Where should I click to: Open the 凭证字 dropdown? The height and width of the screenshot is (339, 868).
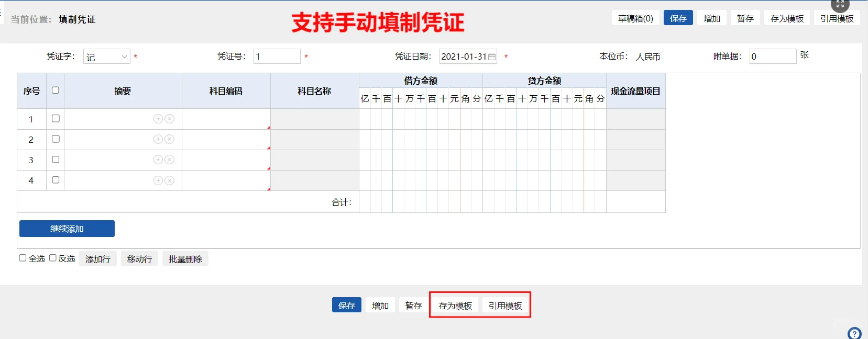pos(107,56)
